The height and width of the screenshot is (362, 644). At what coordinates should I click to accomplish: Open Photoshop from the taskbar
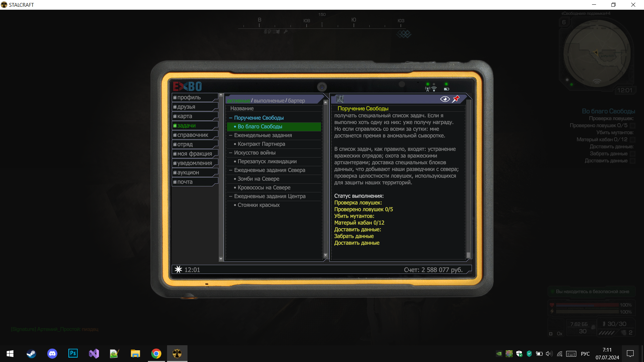click(73, 354)
